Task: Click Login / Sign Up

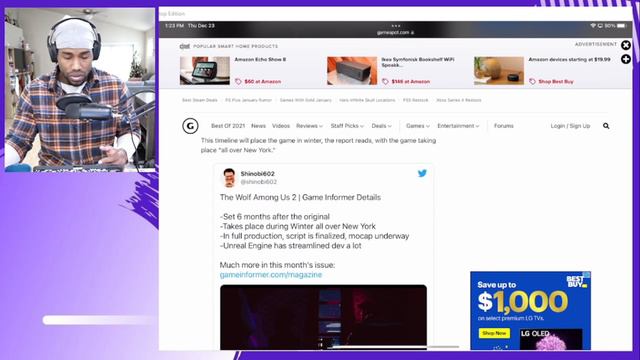Action: [570, 126]
